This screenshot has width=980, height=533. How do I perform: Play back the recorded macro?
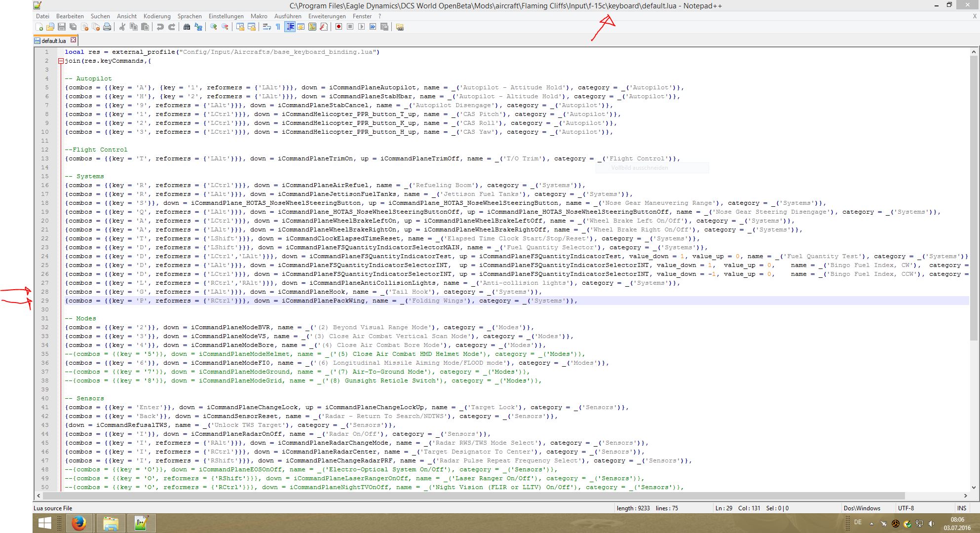click(361, 27)
